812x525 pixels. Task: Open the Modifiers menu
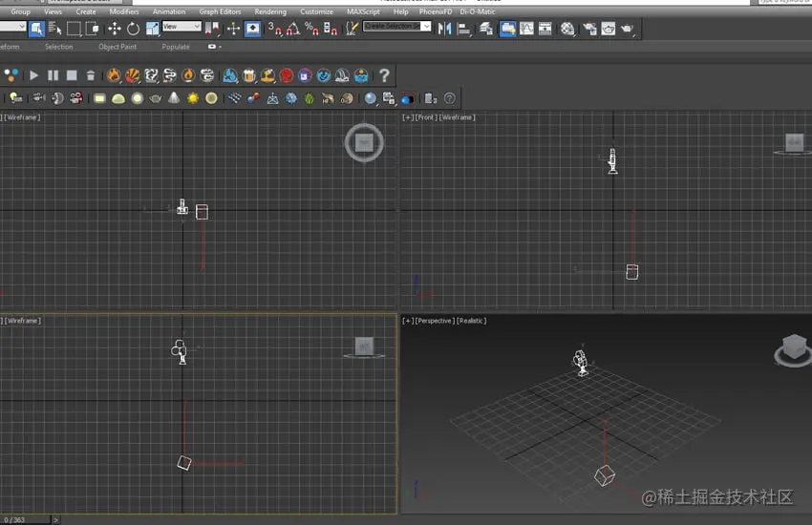[x=124, y=11]
